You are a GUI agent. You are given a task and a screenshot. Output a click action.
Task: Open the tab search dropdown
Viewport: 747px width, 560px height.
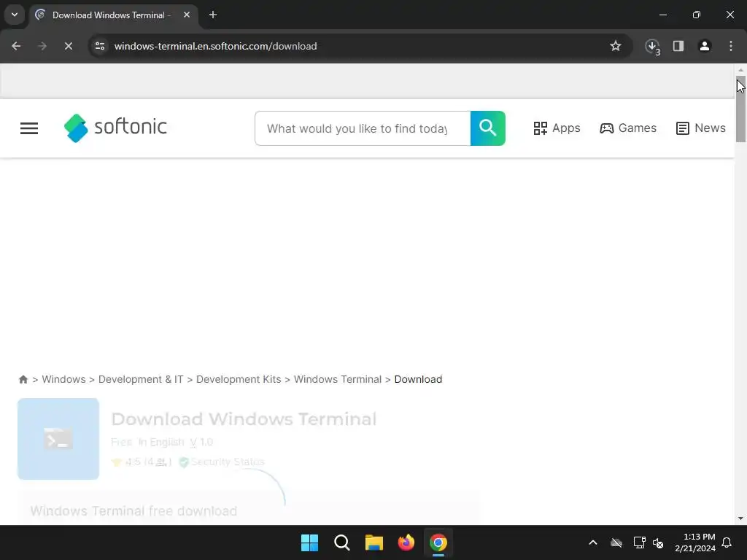pyautogui.click(x=15, y=15)
